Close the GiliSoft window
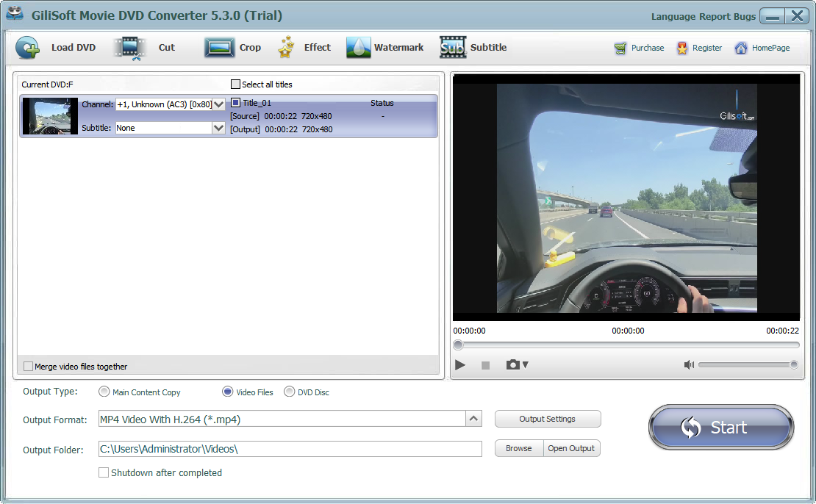 click(798, 16)
